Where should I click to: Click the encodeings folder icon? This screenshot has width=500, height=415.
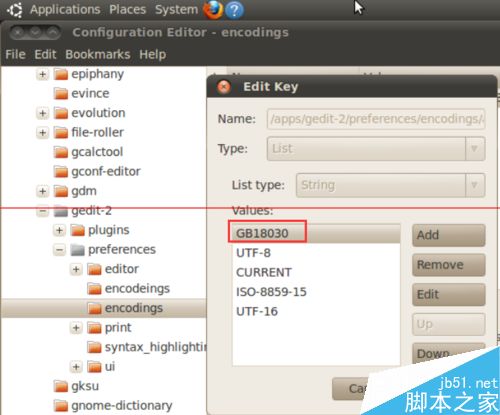pyautogui.click(x=94, y=289)
